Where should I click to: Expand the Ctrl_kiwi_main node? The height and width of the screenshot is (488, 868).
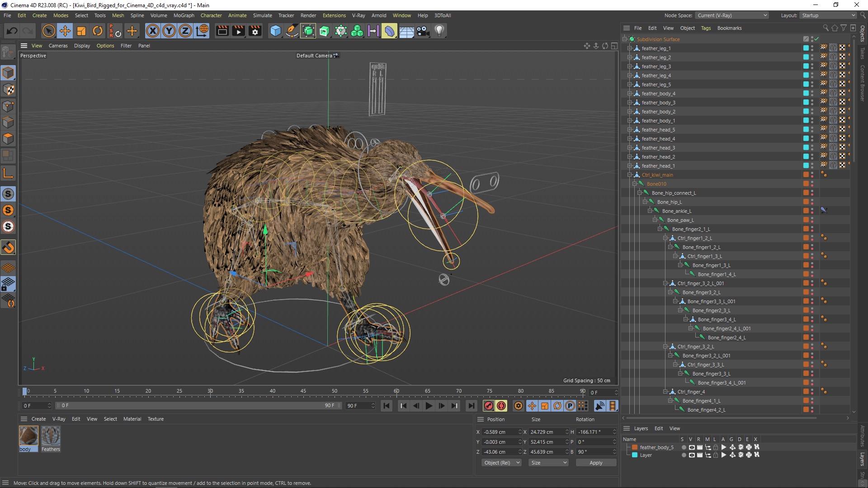(631, 174)
